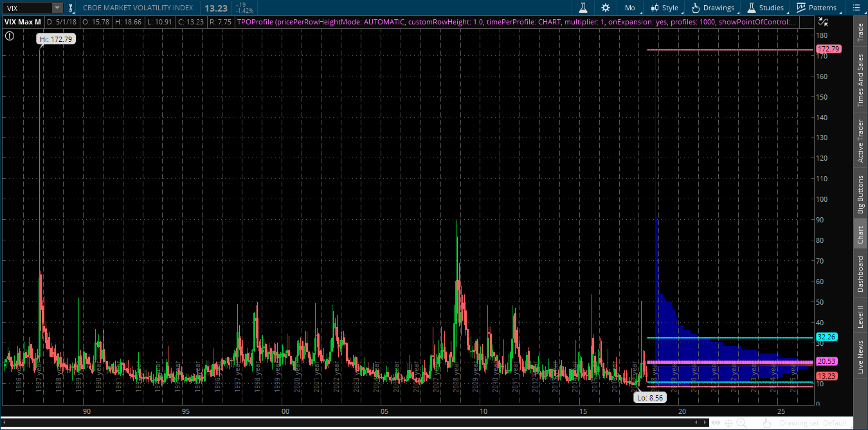Click the -1.42% change value in header

[x=244, y=11]
